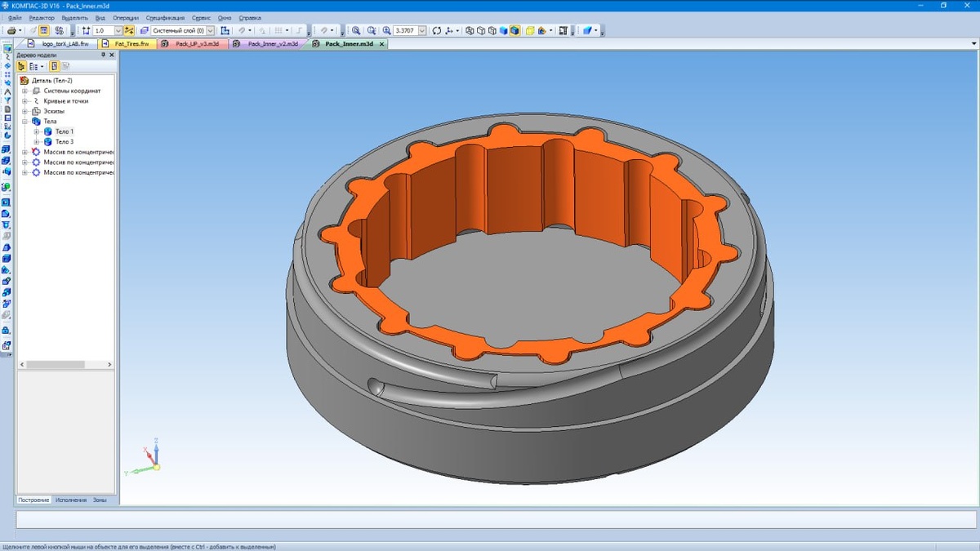Expand Эскизы node

pyautogui.click(x=25, y=111)
